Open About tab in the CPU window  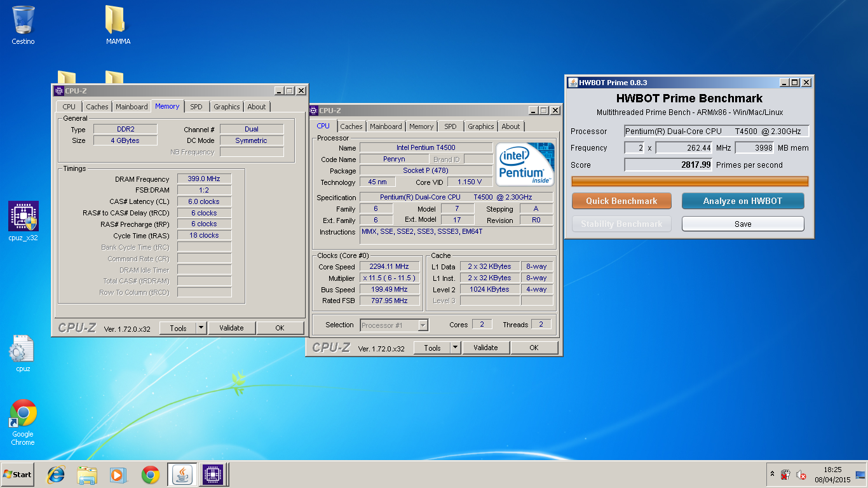511,126
